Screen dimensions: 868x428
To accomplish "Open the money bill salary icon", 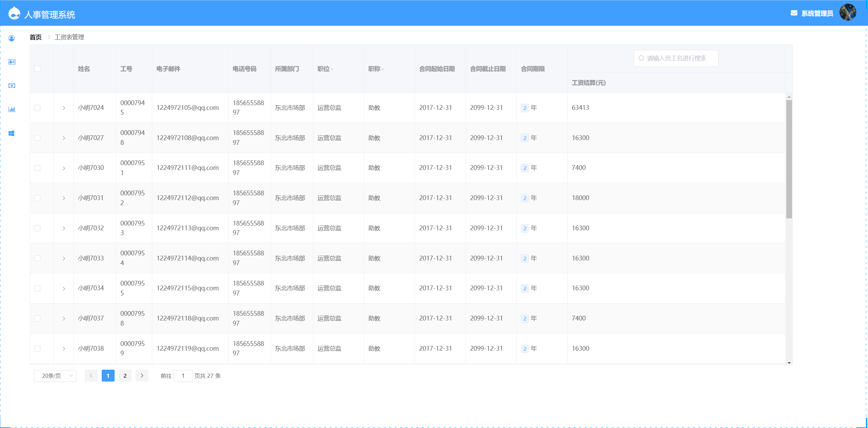I will [x=12, y=85].
